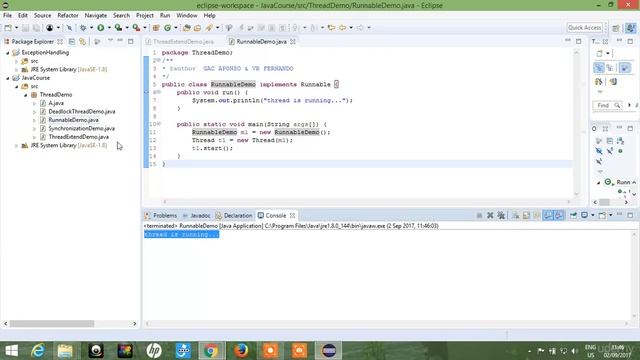Click the External Tools run icon
This screenshot has width=640, height=360.
pyautogui.click(x=136, y=28)
